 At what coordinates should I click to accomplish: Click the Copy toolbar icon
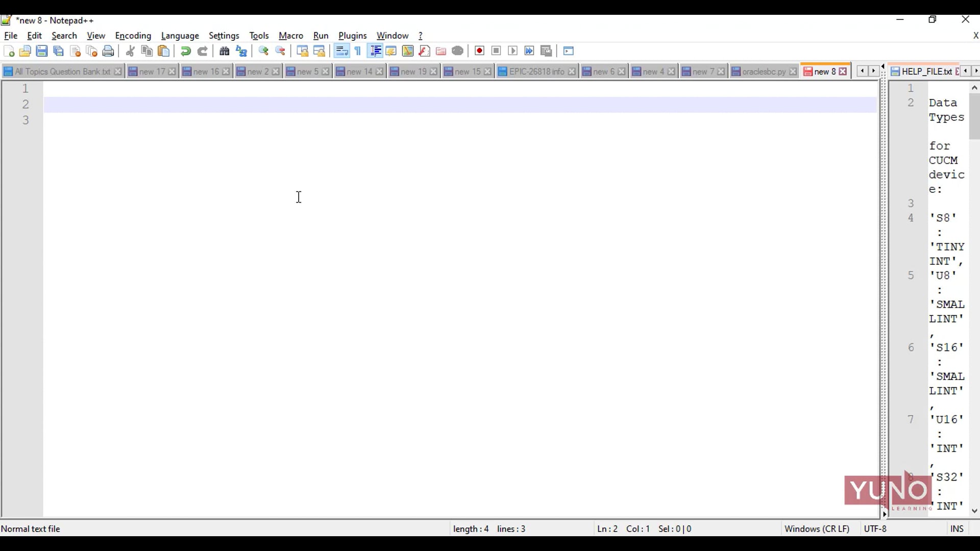pyautogui.click(x=147, y=51)
